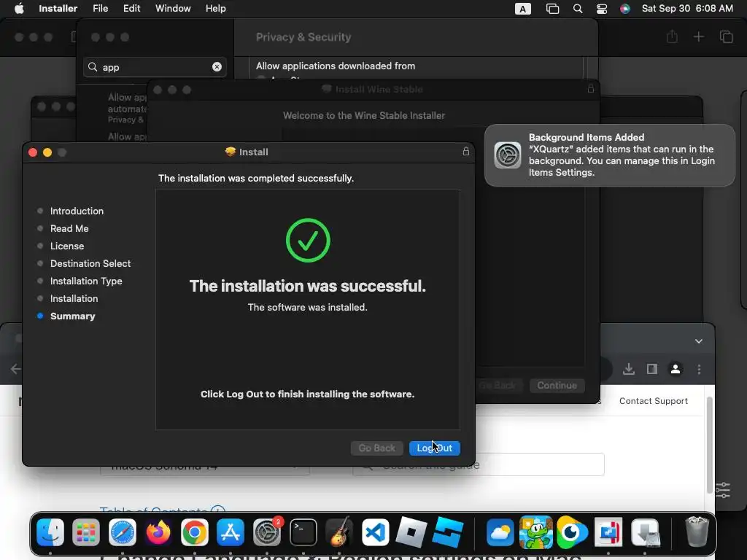Open the Edit menu
The height and width of the screenshot is (560, 747).
click(131, 8)
